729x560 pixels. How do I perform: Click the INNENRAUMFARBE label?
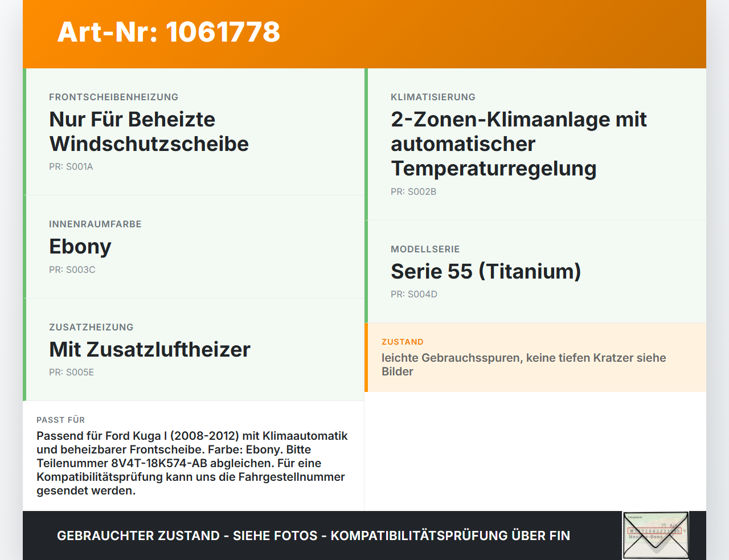pos(95,224)
